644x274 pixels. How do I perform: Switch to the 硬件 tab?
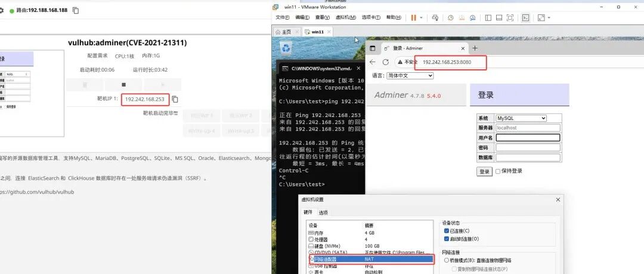(308, 213)
